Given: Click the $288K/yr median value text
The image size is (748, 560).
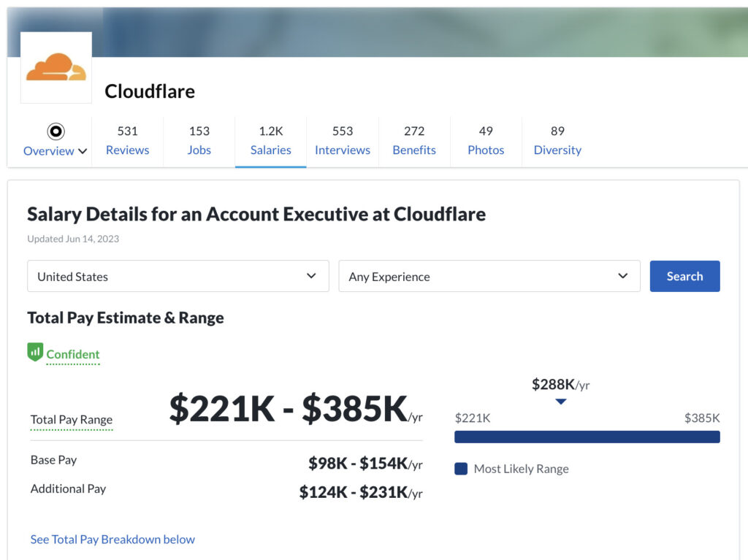Looking at the screenshot, I should pos(560,385).
